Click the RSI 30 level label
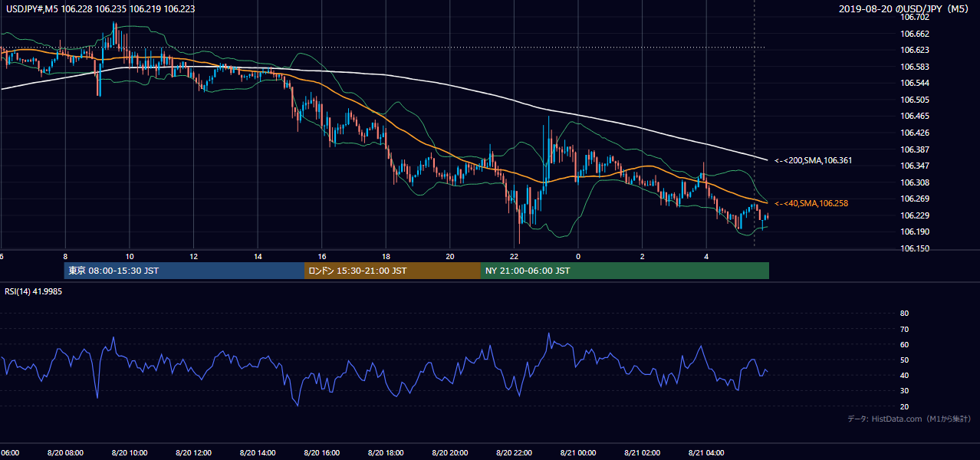Viewport: 980px width, 460px height. tap(904, 391)
